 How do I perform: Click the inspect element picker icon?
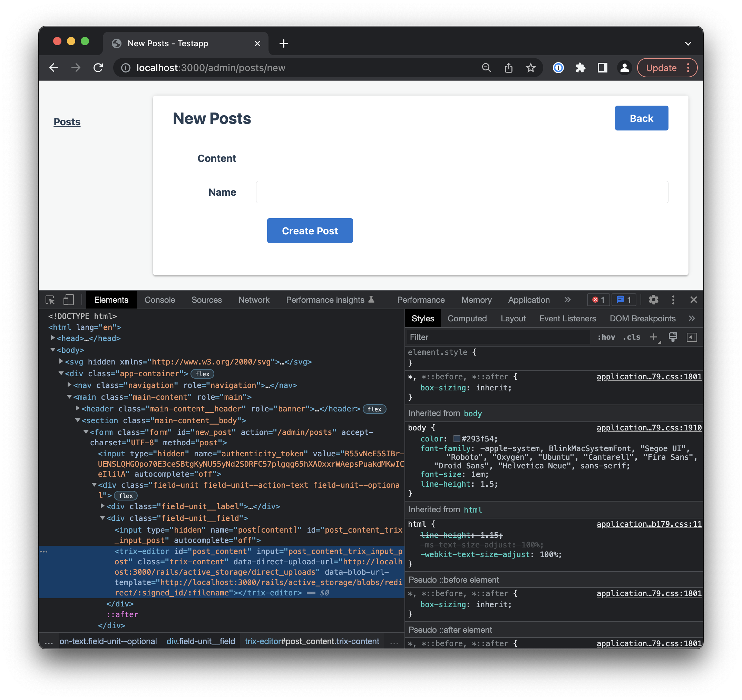point(50,300)
